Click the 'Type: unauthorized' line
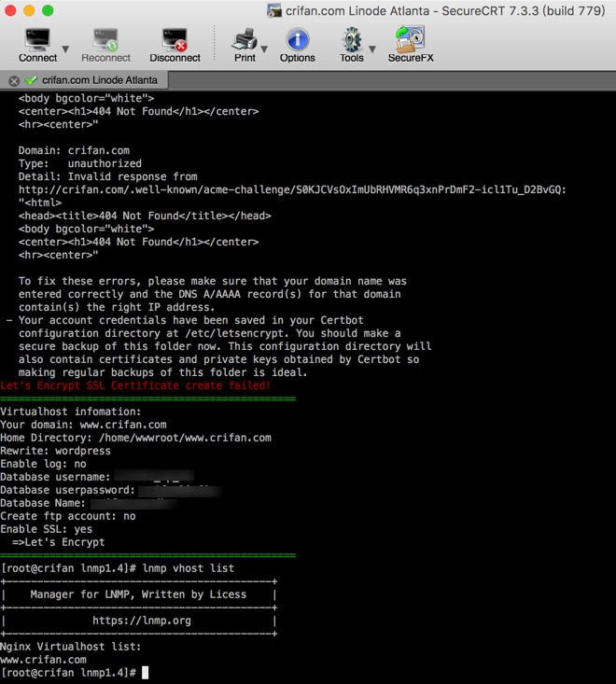The width and height of the screenshot is (616, 684). [80, 163]
